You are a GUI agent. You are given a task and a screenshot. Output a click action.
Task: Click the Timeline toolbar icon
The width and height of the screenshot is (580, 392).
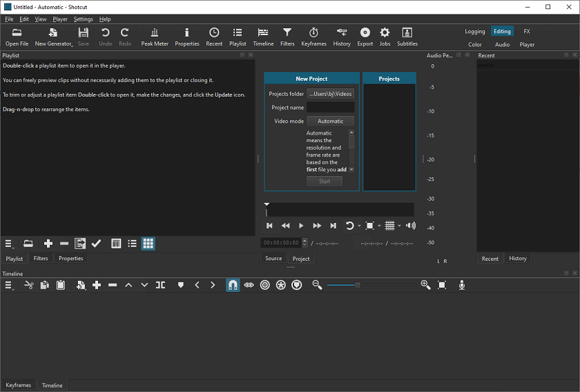[263, 37]
